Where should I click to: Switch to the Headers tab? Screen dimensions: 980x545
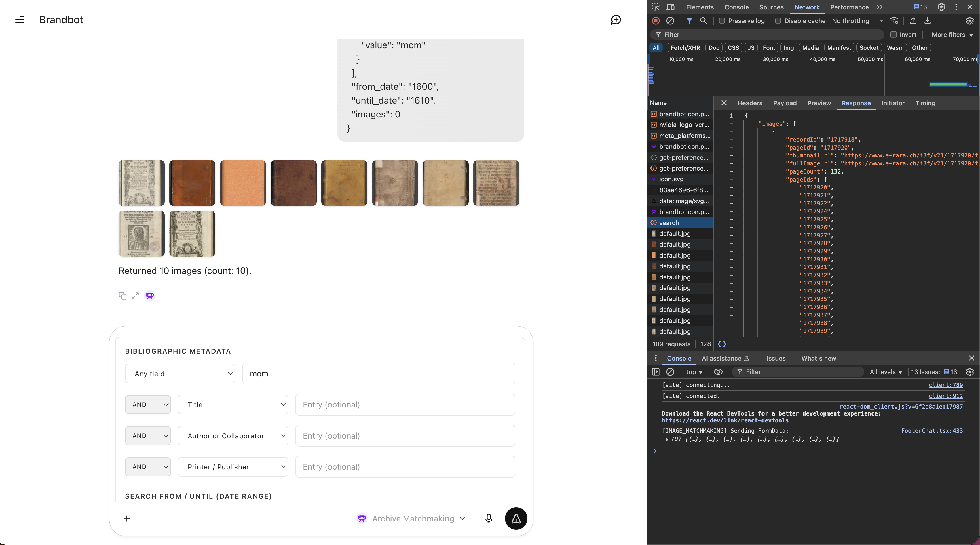(x=749, y=103)
